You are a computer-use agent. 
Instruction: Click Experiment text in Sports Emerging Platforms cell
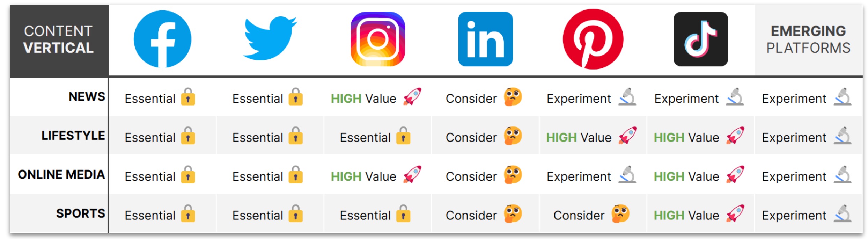click(x=794, y=216)
